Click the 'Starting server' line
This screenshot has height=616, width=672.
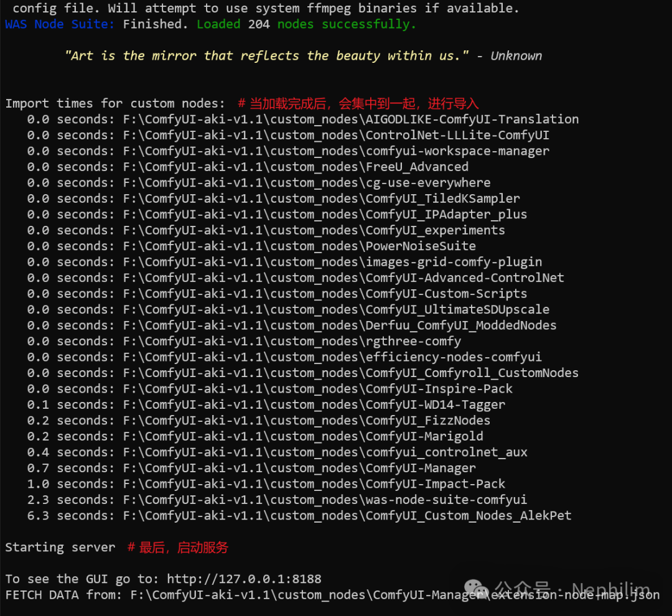coord(60,548)
